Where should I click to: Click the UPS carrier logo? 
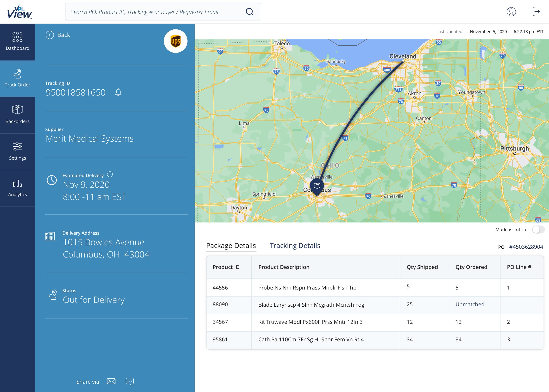point(176,41)
